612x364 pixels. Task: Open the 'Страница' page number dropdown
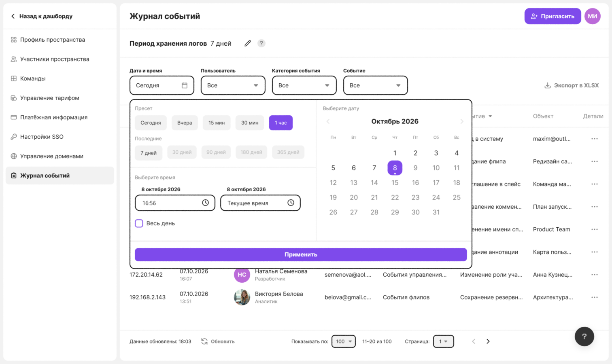click(444, 341)
